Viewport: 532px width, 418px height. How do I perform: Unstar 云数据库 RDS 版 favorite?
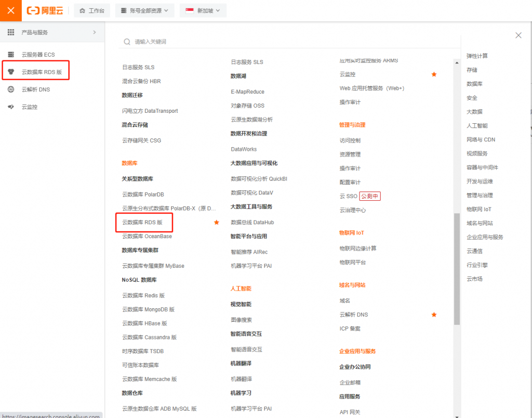click(x=217, y=223)
